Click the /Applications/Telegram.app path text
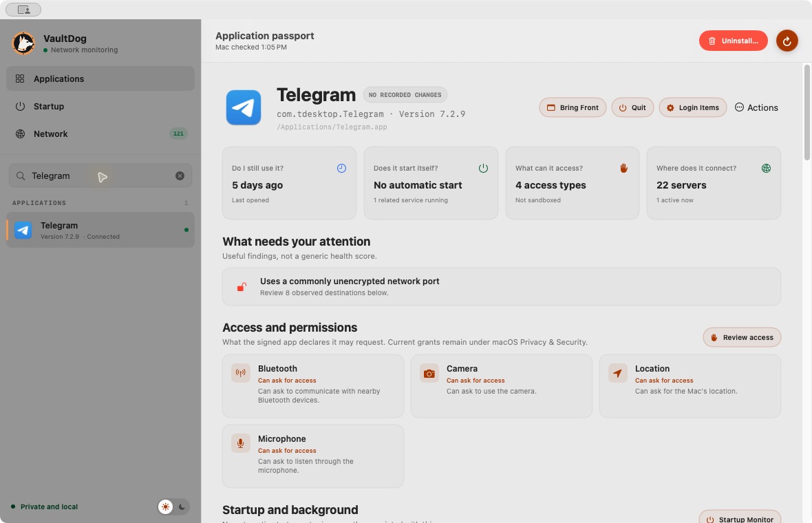 pos(332,127)
